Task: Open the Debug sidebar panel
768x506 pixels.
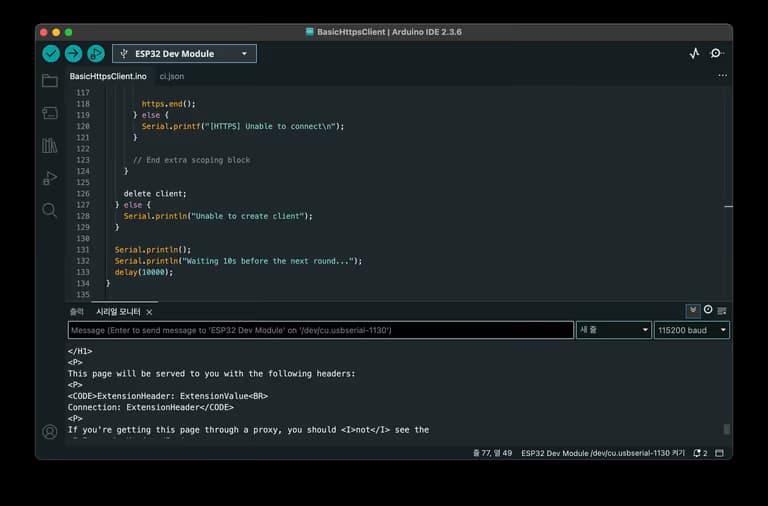Action: pyautogui.click(x=49, y=178)
